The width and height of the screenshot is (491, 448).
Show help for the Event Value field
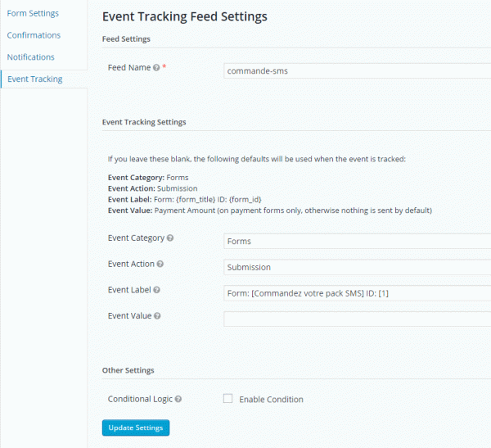click(156, 316)
